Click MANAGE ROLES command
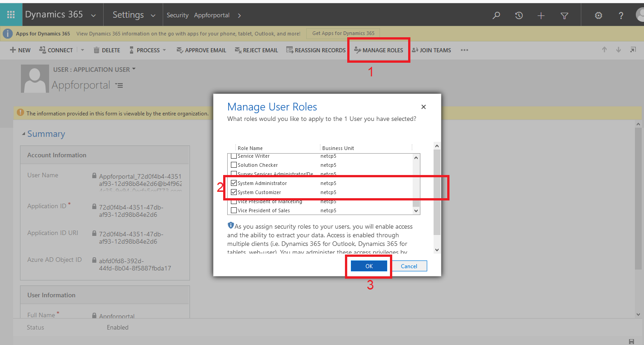 point(379,50)
